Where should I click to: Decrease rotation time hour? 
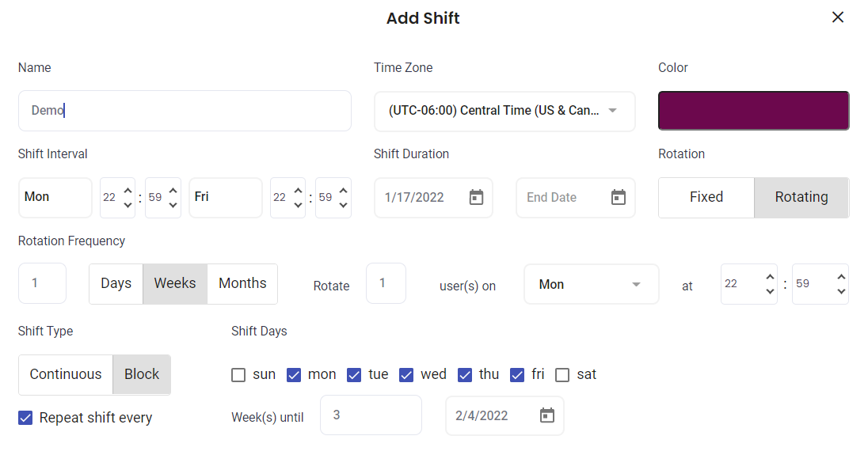770,291
